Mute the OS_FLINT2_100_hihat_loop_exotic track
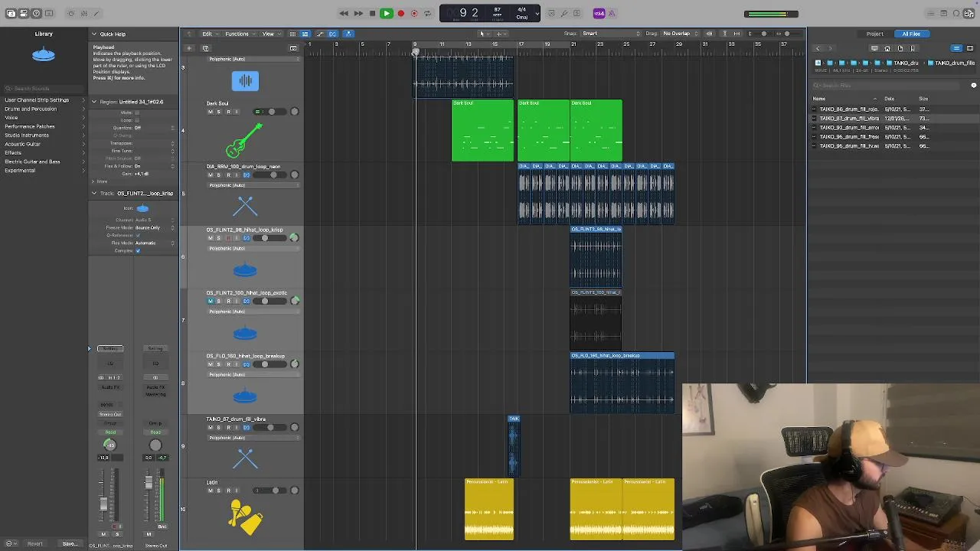This screenshot has height=551, width=980. (x=211, y=302)
